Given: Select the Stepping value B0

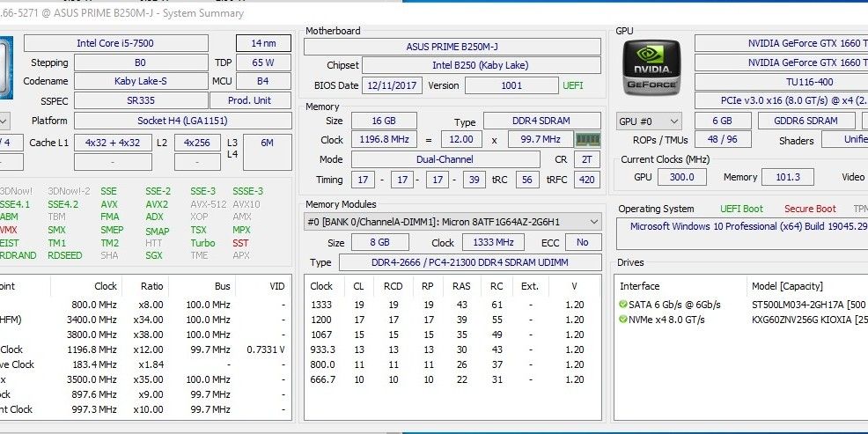Looking at the screenshot, I should click(x=141, y=63).
